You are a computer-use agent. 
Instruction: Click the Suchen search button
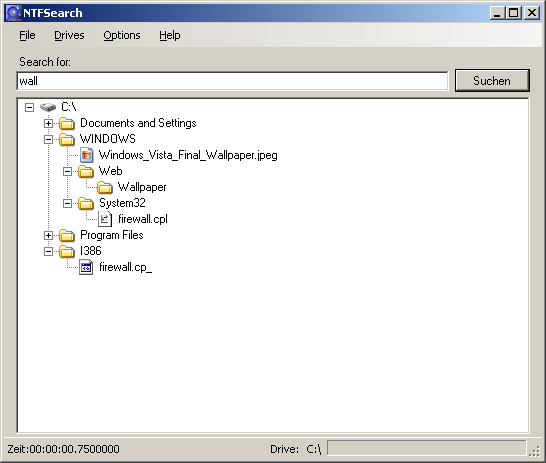(492, 80)
